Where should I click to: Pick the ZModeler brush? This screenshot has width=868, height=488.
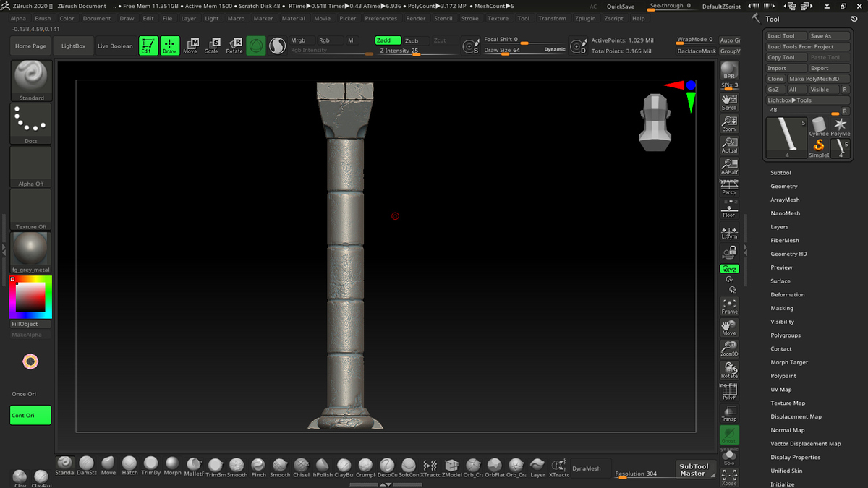(x=451, y=467)
